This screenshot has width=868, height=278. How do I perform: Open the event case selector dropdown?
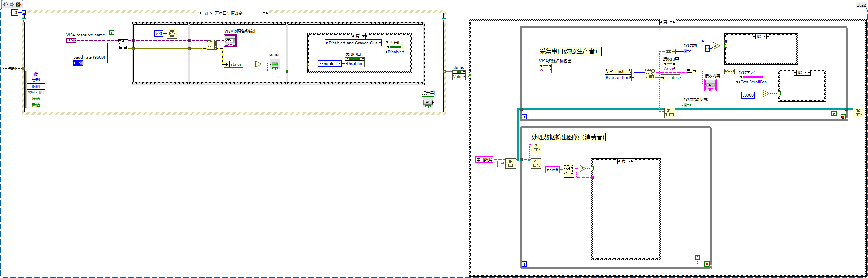coord(264,13)
